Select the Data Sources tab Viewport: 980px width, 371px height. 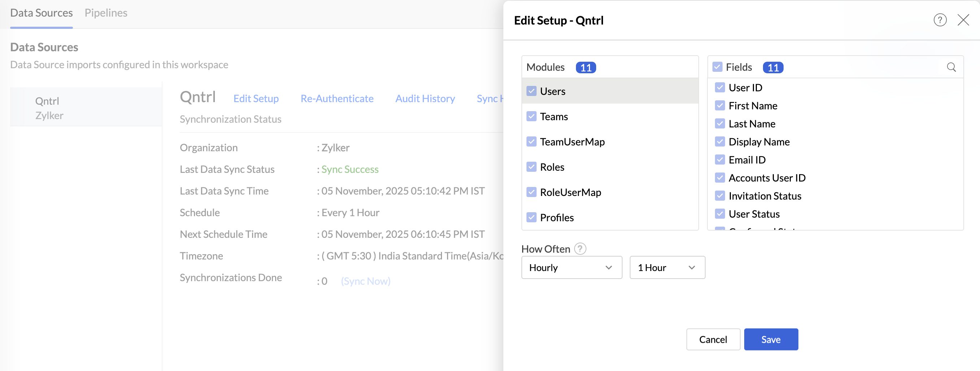[x=42, y=13]
